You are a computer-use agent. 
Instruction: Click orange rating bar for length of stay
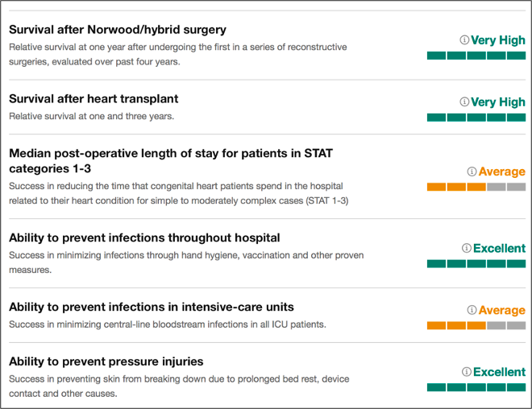[476, 187]
